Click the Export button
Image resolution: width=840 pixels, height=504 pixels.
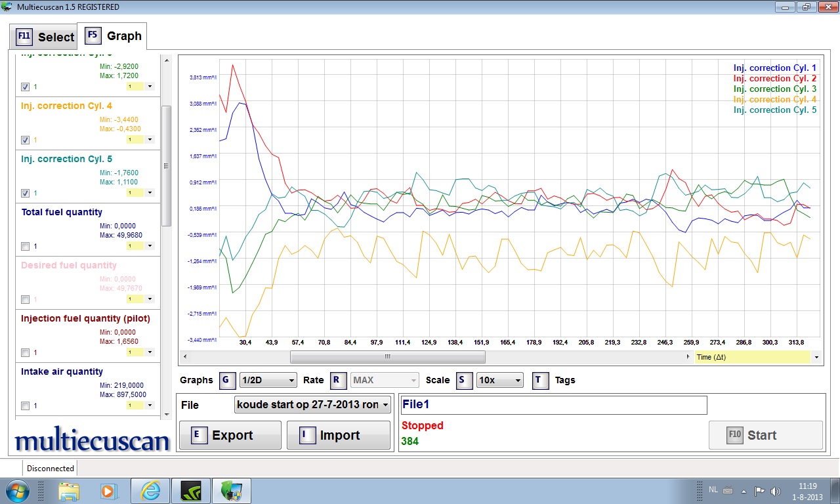(x=230, y=435)
